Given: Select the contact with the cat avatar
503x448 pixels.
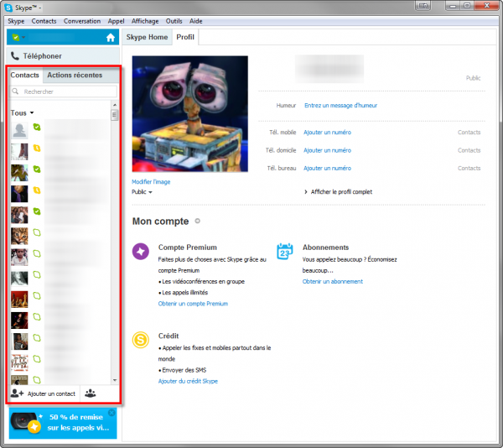Looking at the screenshot, I should 60,236.
